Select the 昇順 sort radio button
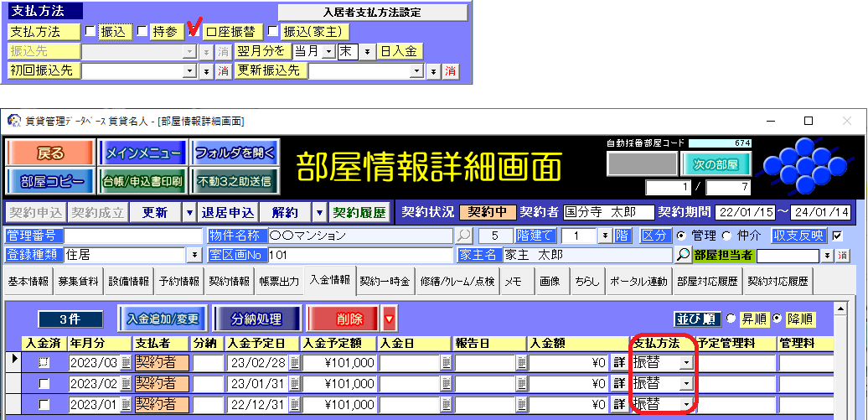The width and height of the screenshot is (868, 420). pyautogui.click(x=731, y=319)
